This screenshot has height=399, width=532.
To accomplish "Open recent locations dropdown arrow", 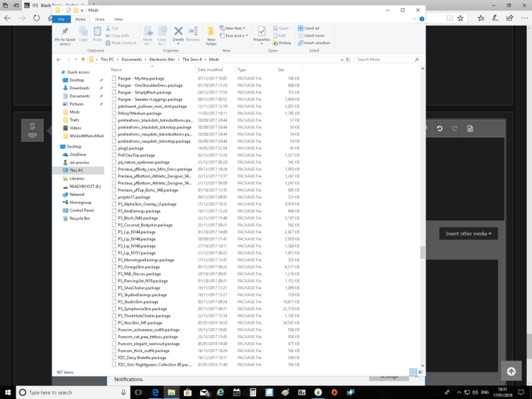I will click(x=76, y=60).
